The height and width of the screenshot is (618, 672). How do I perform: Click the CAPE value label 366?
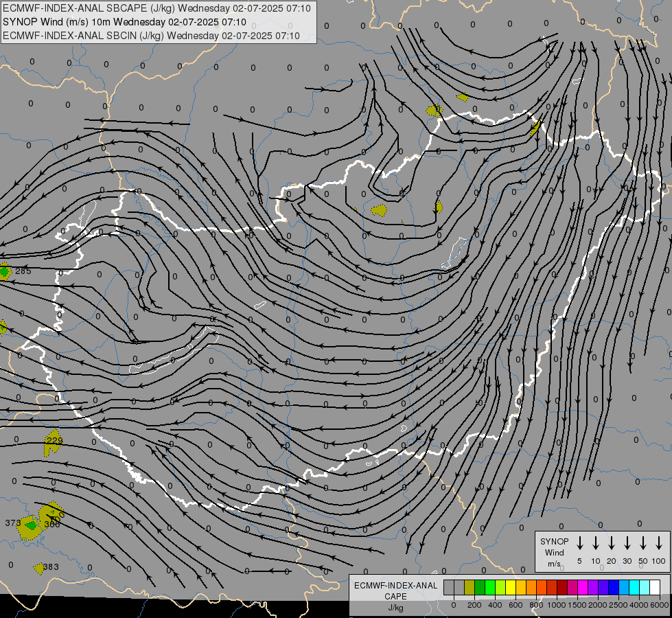click(52, 524)
